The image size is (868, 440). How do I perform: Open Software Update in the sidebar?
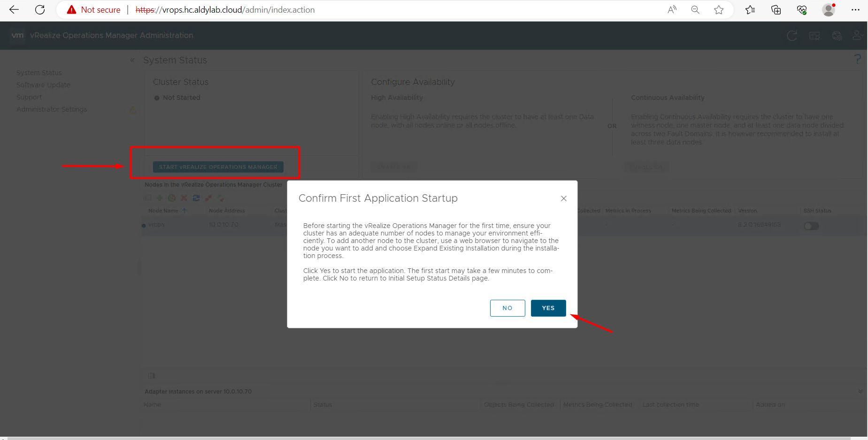pos(43,85)
